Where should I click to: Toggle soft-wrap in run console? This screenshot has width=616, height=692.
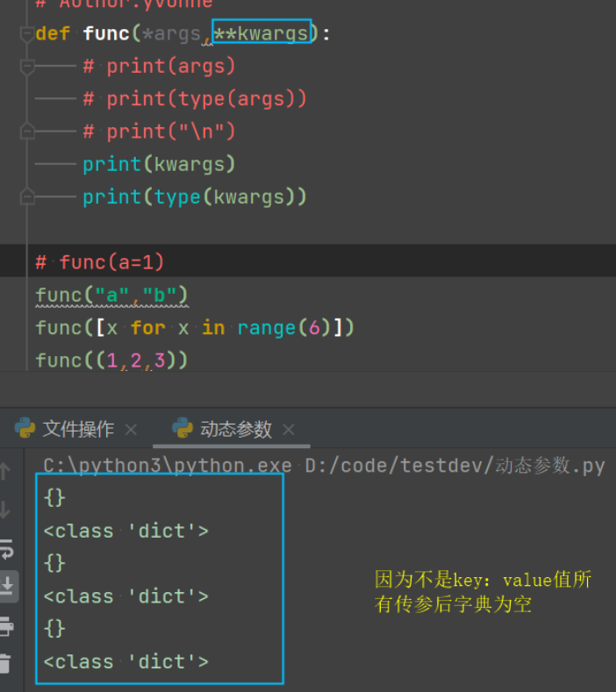point(6,549)
